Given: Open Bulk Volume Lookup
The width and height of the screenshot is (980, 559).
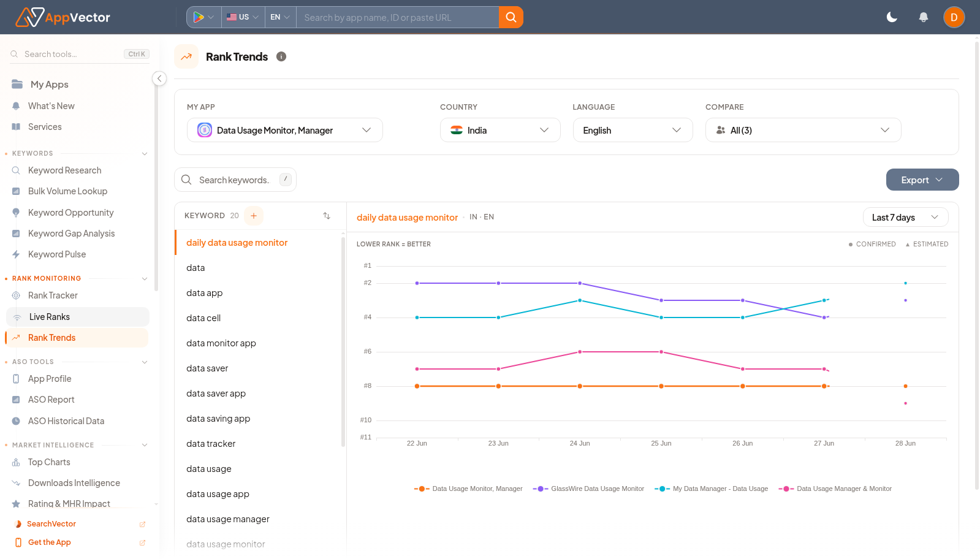Looking at the screenshot, I should pyautogui.click(x=67, y=191).
